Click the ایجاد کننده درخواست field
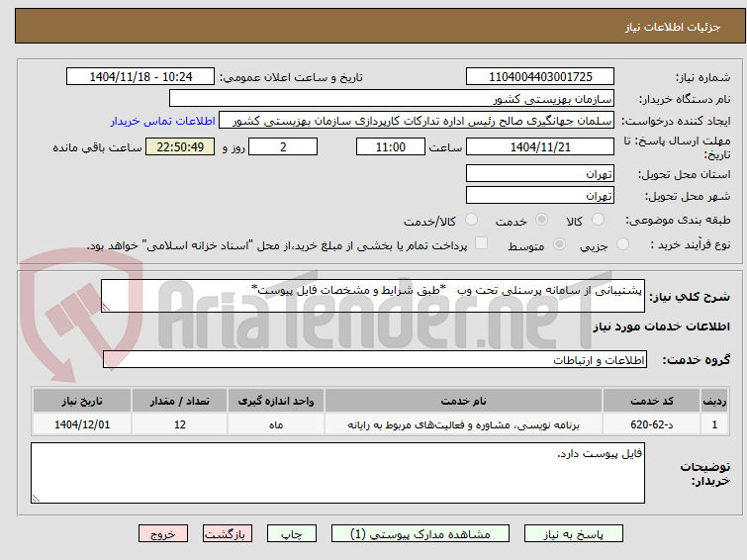 [417, 121]
